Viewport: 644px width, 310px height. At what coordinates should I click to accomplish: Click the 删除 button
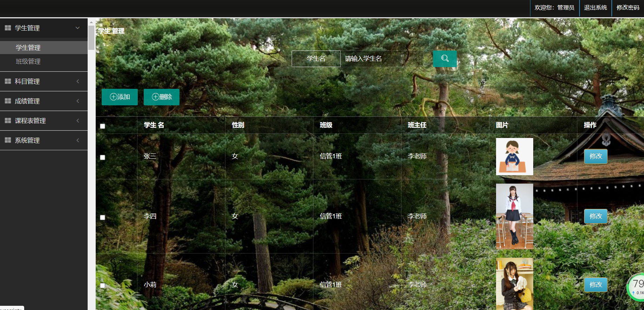[162, 97]
